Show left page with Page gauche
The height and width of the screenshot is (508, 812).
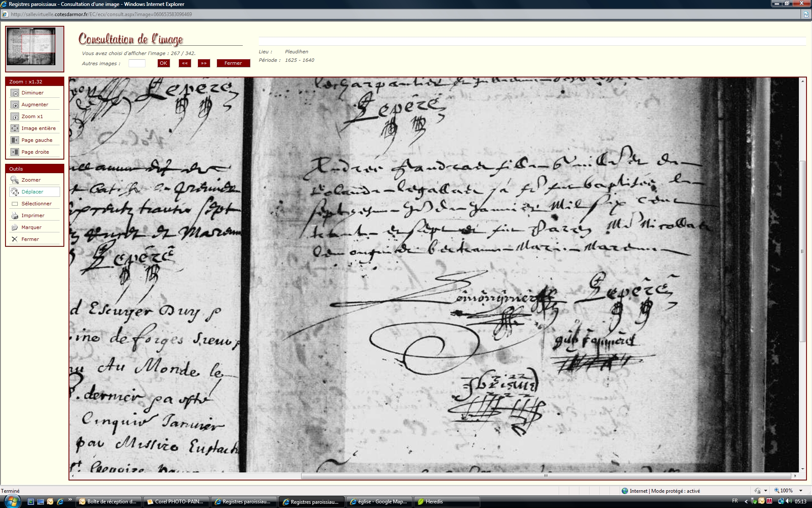(x=15, y=140)
